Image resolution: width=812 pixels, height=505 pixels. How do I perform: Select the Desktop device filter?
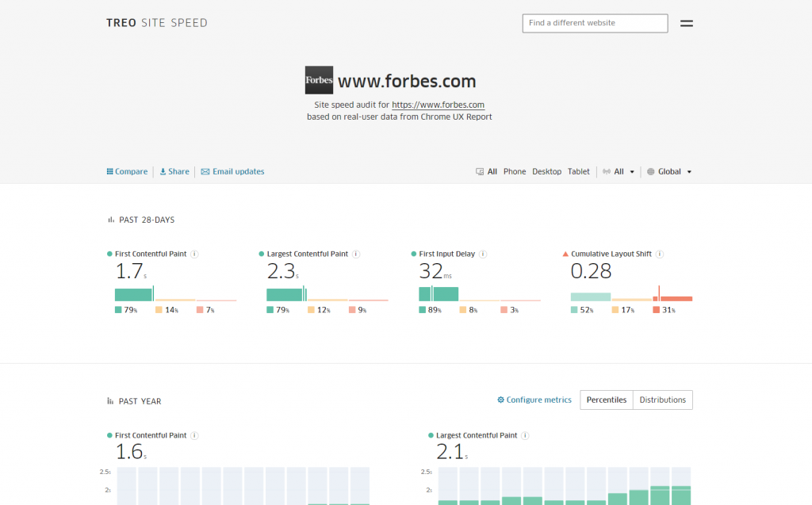click(x=546, y=171)
